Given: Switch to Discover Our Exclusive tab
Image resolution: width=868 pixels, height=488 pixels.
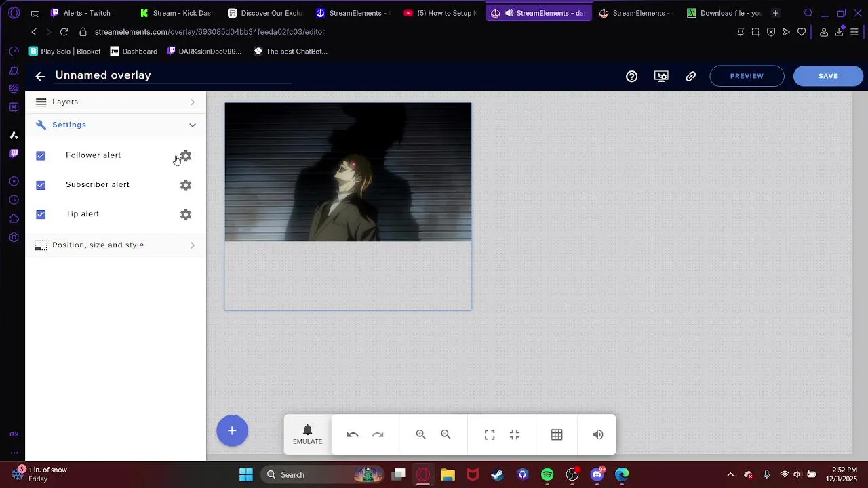Looking at the screenshot, I should click(266, 13).
